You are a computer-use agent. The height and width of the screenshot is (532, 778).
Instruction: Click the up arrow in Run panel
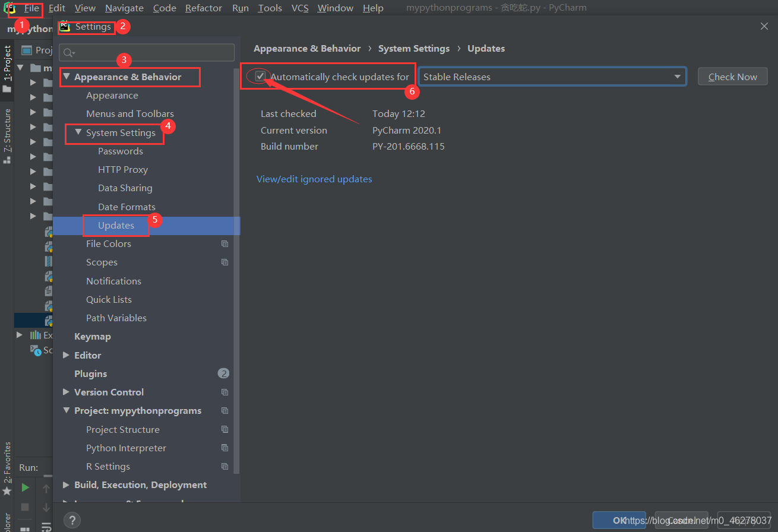pyautogui.click(x=46, y=489)
